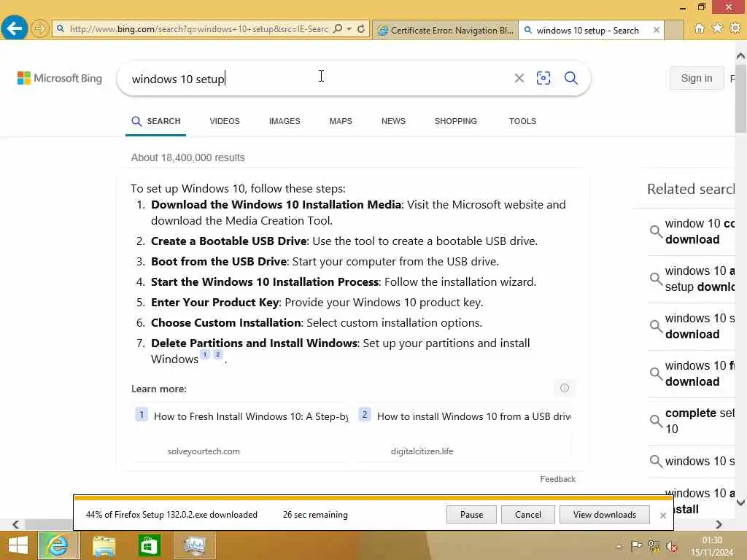This screenshot has height=560, width=747.
Task: Click View downloads button
Action: 605,515
